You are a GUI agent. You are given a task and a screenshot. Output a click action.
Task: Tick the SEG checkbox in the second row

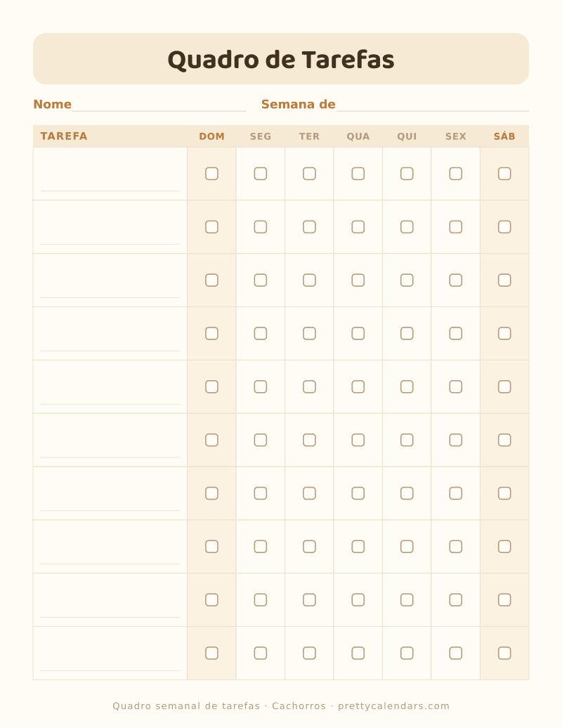[x=261, y=227]
